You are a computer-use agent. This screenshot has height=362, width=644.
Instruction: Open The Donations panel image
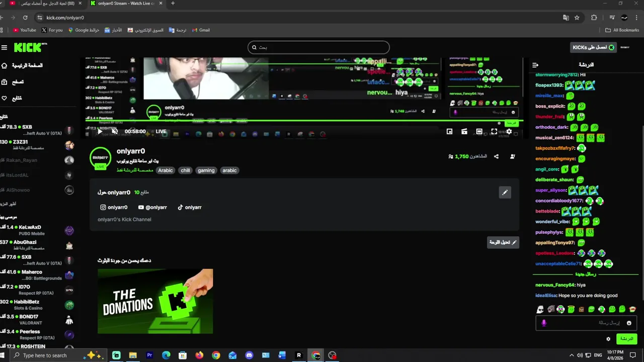[155, 301]
